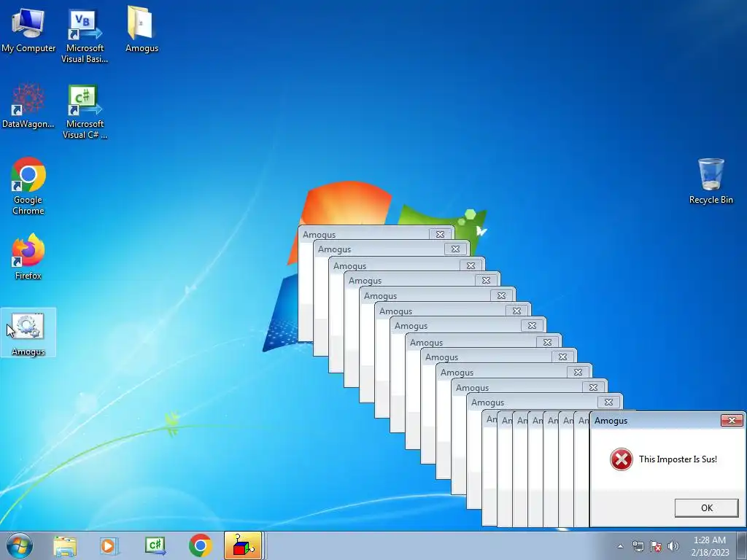This screenshot has width=747, height=560.
Task: Open My Computer desktop icon
Action: pyautogui.click(x=28, y=29)
